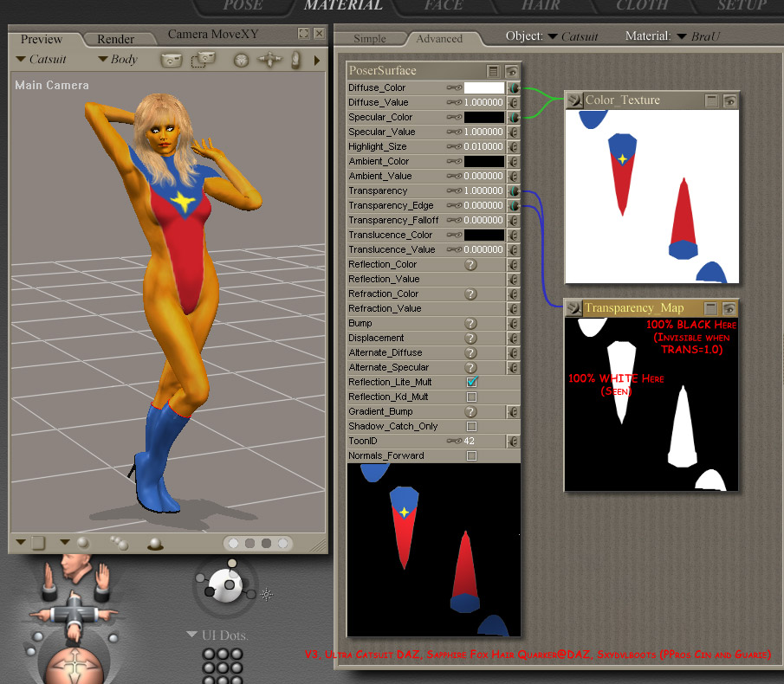
Task: Open the POSE room
Action: (243, 6)
